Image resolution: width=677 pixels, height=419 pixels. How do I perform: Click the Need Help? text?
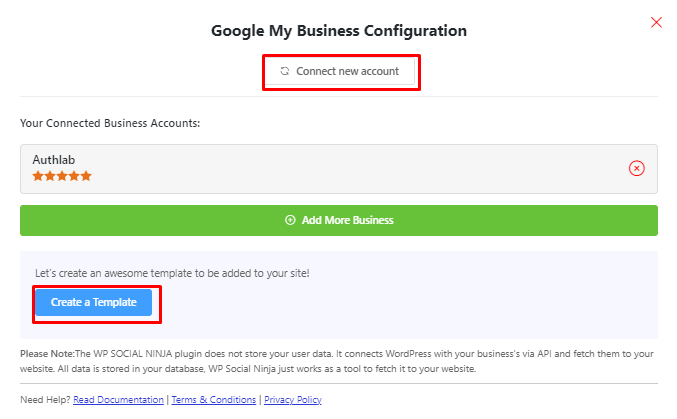coord(45,400)
